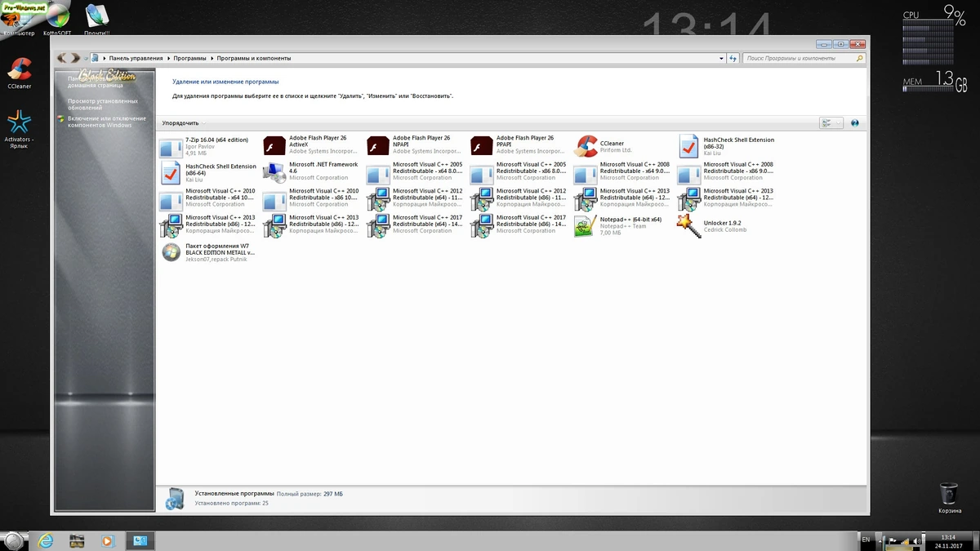Select the Adobe Flash Player 26 PPAPI icon
The width and height of the screenshot is (980, 551).
click(482, 147)
